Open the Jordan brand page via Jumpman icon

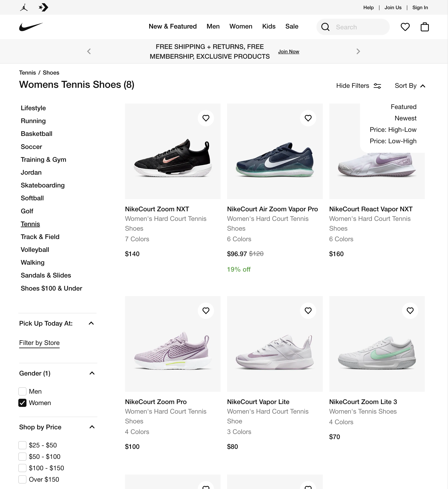coord(24,7)
